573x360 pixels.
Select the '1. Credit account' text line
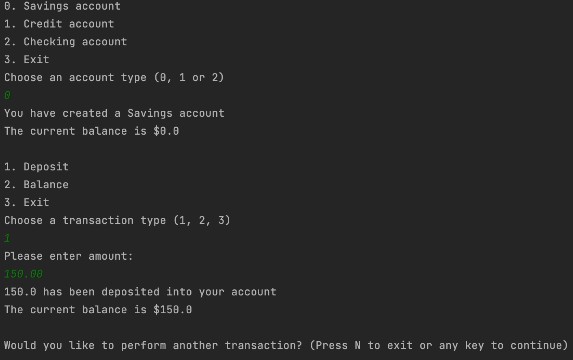coord(59,24)
